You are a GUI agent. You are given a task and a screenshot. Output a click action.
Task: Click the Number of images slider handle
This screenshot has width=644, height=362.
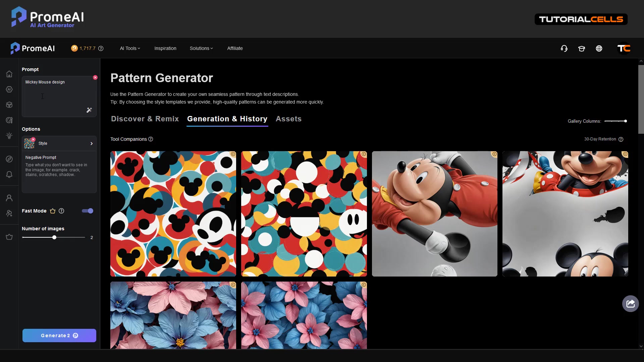(54, 237)
